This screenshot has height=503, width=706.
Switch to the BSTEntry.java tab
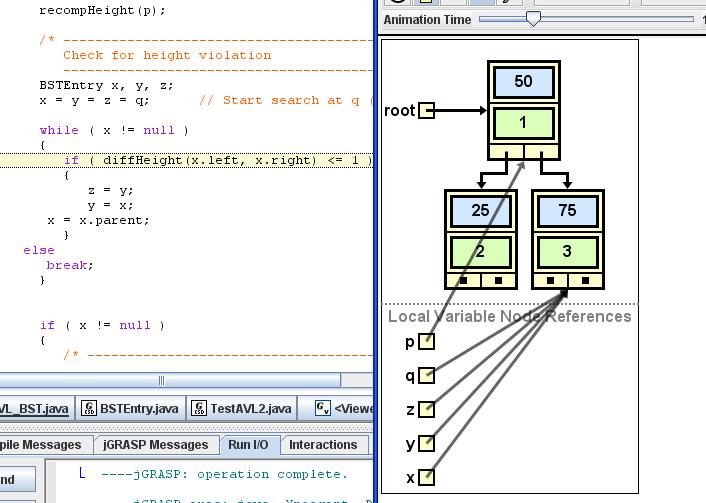[x=130, y=408]
